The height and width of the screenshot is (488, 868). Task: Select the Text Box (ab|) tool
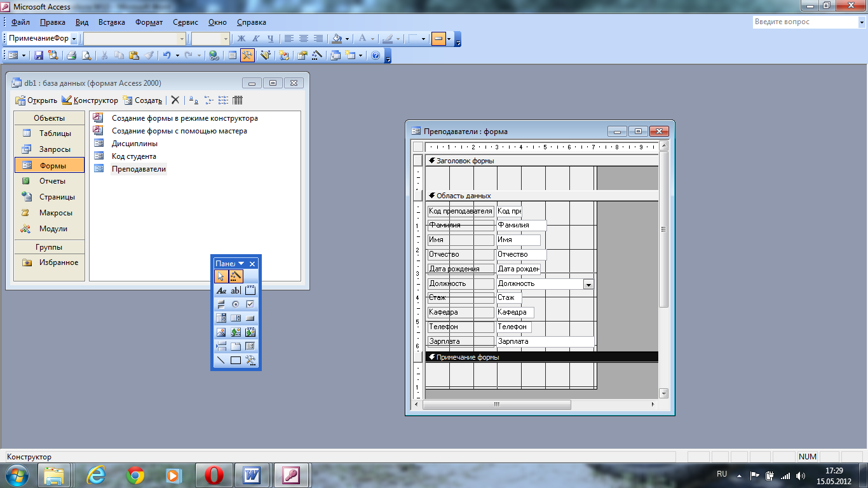236,290
